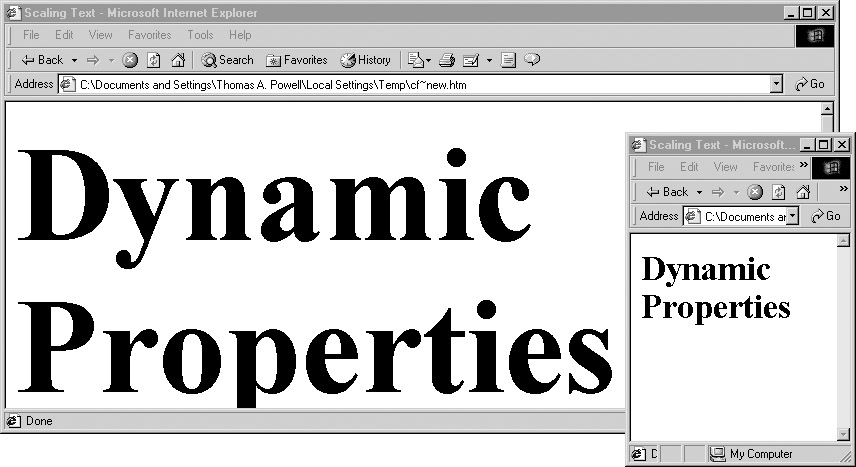Click scroll up arrow in small window

843,241
